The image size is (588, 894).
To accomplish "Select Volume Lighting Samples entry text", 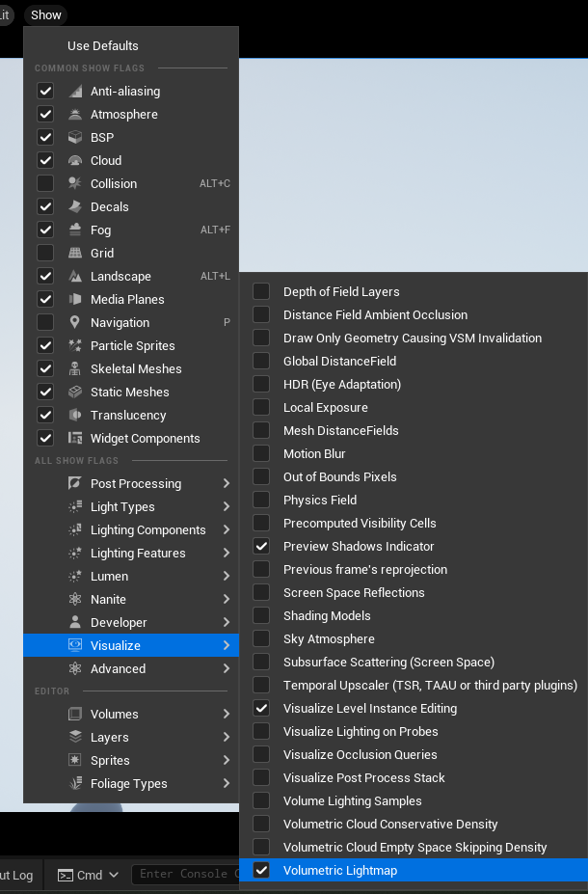I will [x=352, y=801].
